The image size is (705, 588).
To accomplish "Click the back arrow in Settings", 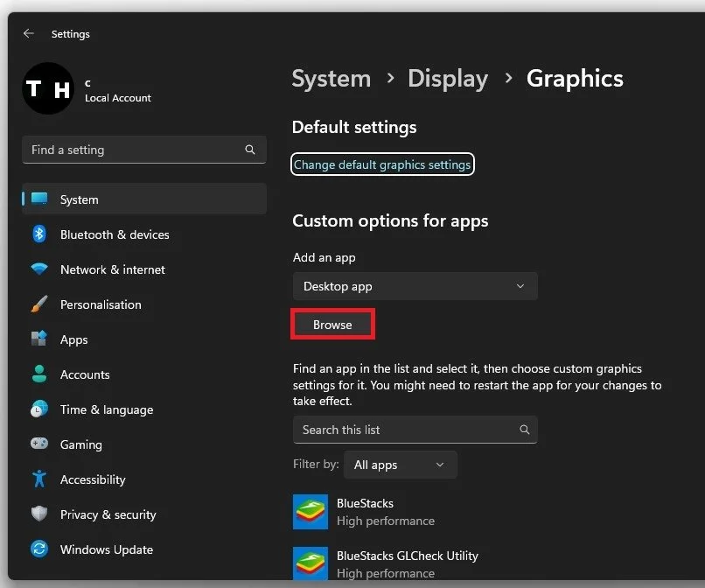I will pyautogui.click(x=29, y=33).
